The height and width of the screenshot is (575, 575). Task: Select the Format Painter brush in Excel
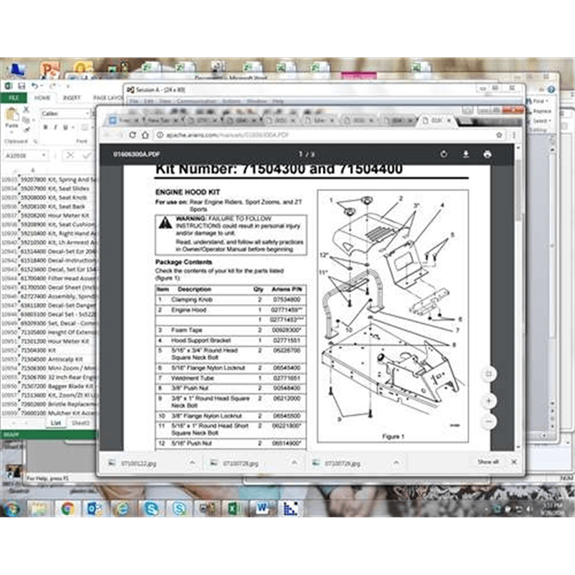click(x=26, y=129)
